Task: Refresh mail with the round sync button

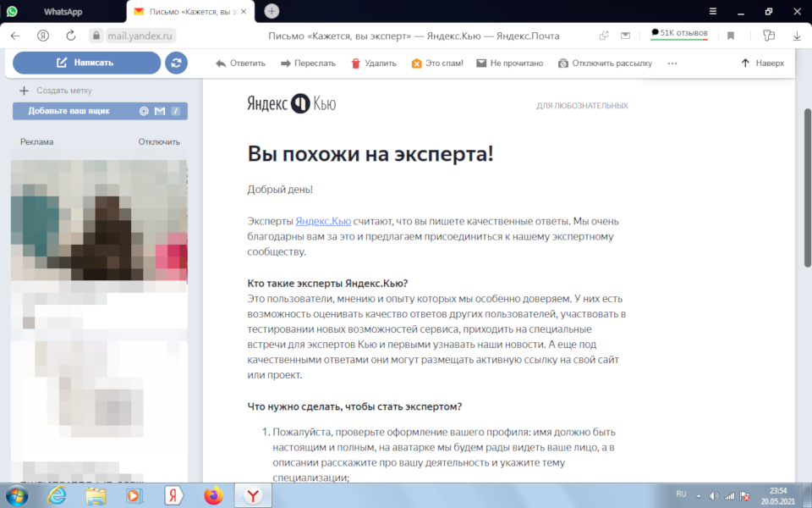Action: [176, 63]
